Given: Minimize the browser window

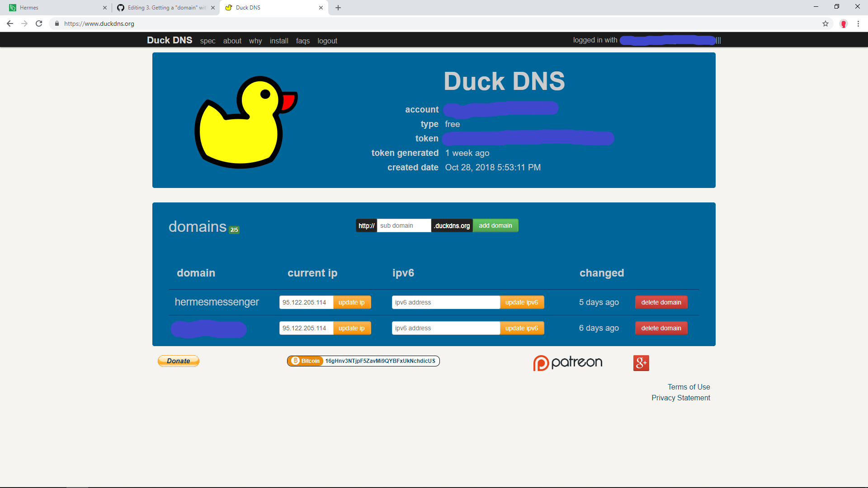Looking at the screenshot, I should click(x=816, y=7).
